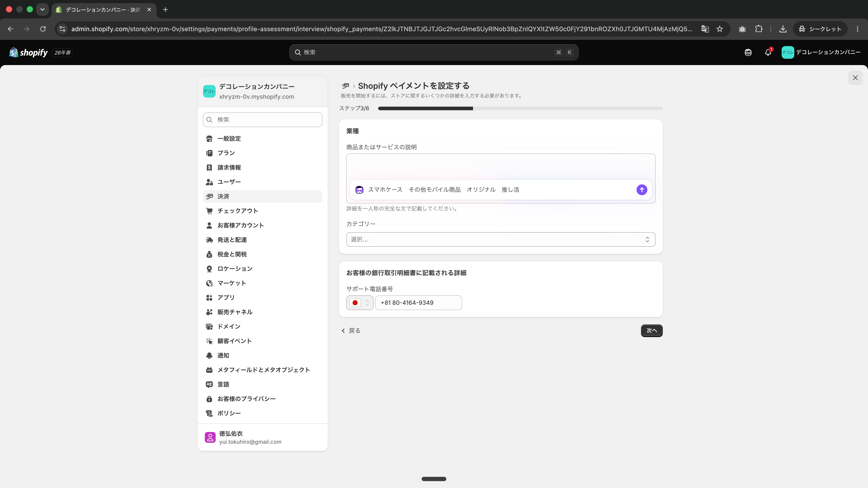
Task: Click the 次へ button
Action: tap(652, 331)
